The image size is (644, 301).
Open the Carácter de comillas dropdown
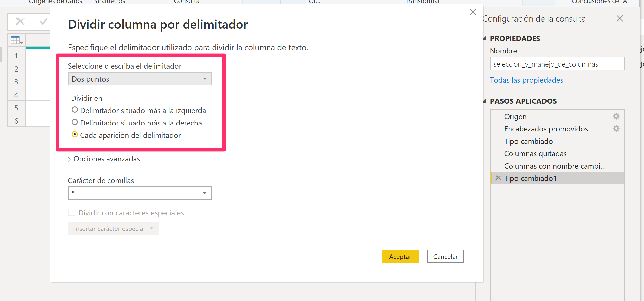coord(139,193)
